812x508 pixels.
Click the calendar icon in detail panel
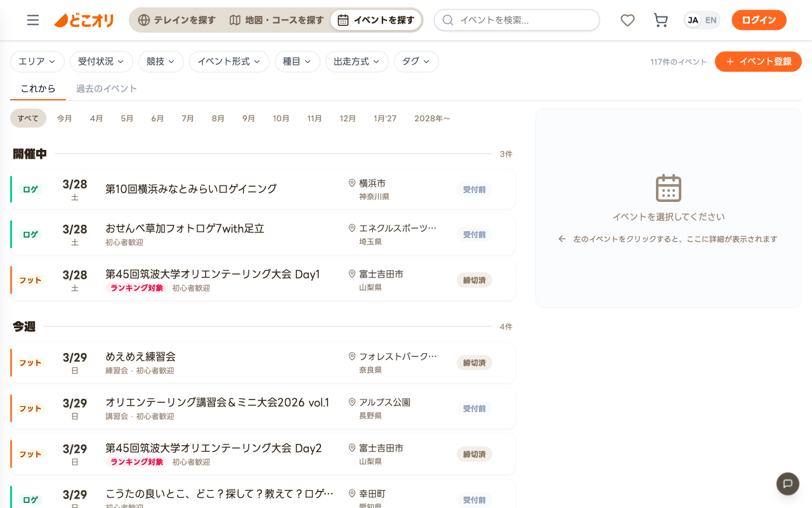point(668,188)
